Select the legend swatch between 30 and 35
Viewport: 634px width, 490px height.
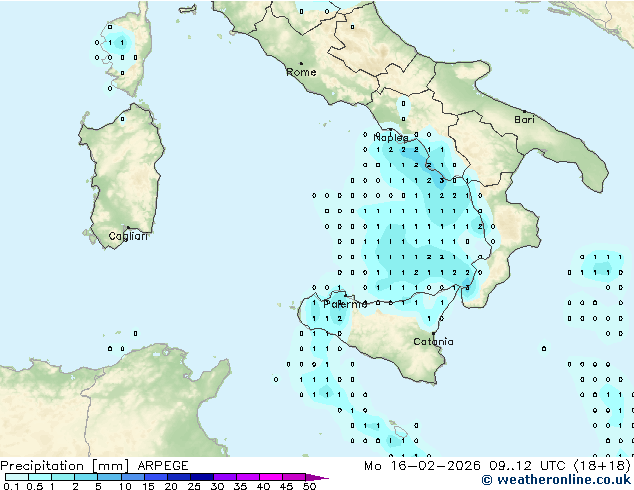[225, 477]
